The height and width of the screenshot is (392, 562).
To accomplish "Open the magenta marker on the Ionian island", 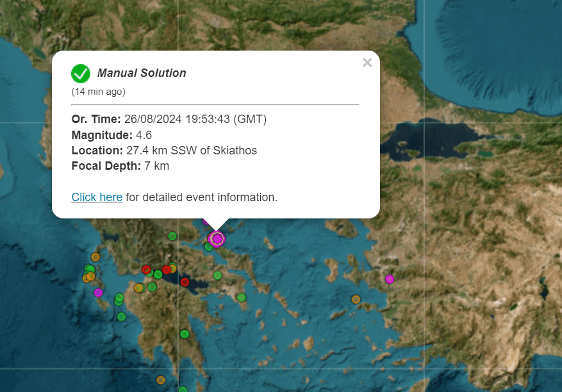I will click(98, 293).
